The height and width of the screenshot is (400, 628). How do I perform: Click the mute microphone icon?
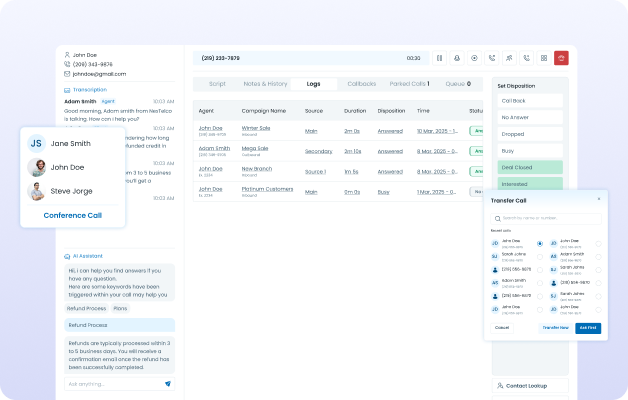point(457,58)
